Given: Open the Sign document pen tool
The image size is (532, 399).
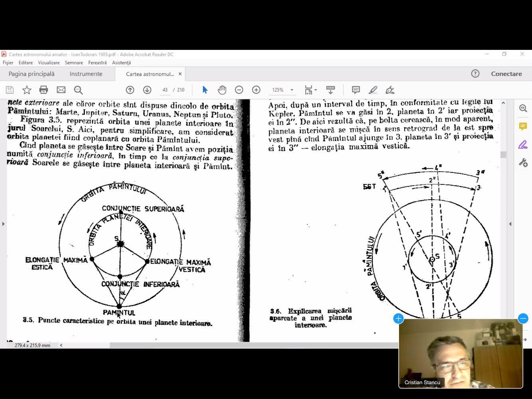Looking at the screenshot, I should 390,90.
